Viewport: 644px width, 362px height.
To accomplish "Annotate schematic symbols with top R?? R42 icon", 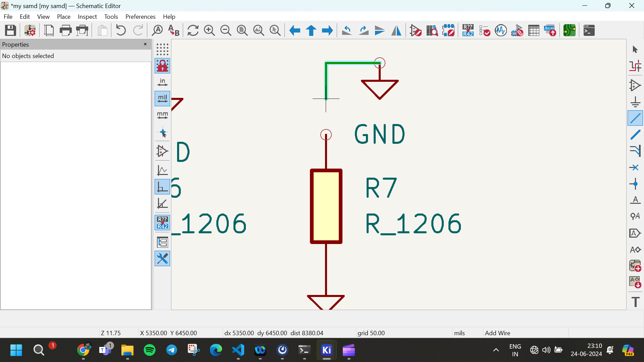I will pyautogui.click(x=468, y=31).
